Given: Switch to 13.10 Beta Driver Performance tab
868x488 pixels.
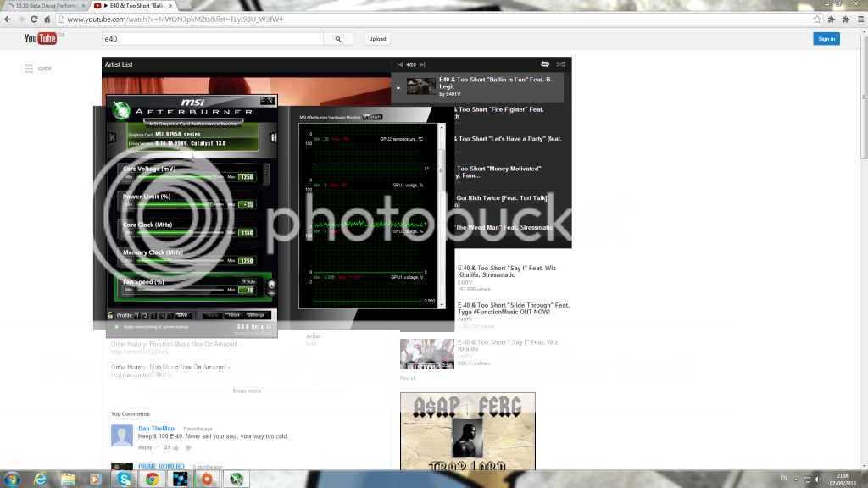Looking at the screenshot, I should click(46, 6).
